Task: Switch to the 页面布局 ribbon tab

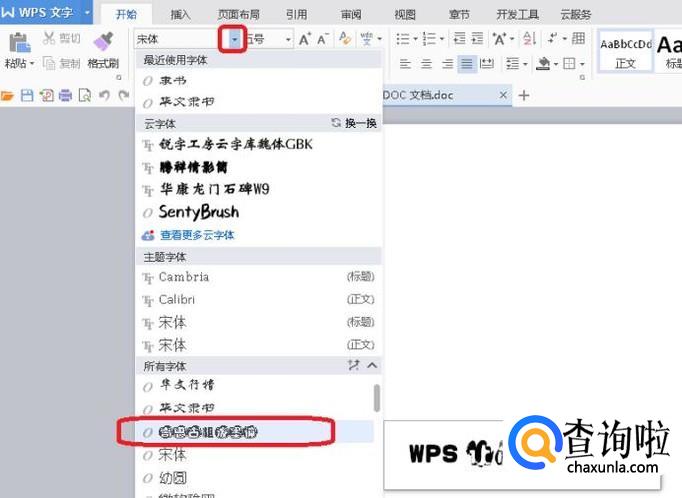Action: (238, 15)
